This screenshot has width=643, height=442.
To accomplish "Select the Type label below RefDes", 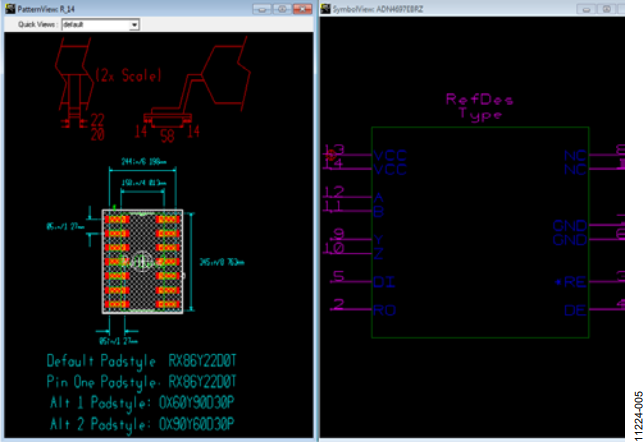I will (480, 114).
